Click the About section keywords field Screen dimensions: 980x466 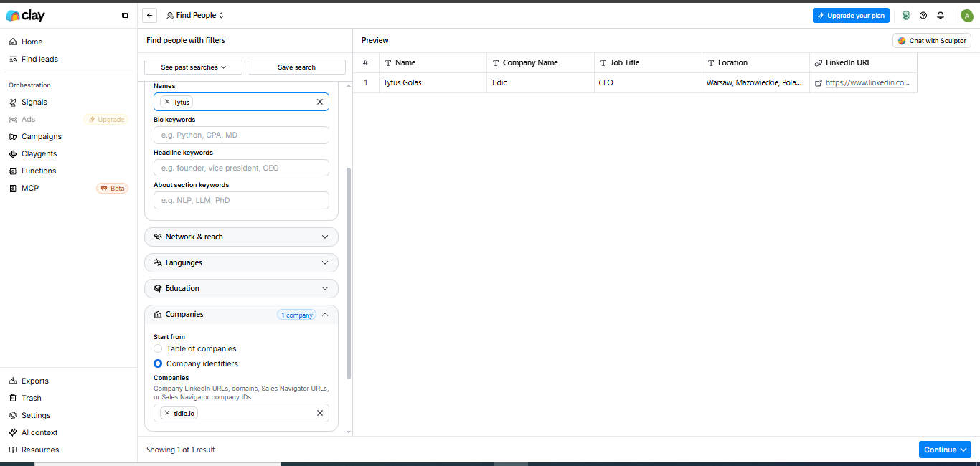coord(241,200)
